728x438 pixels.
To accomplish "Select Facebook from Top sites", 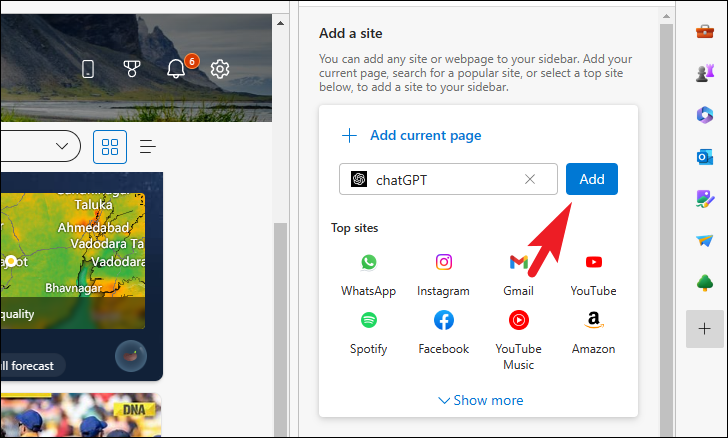I will [x=443, y=333].
